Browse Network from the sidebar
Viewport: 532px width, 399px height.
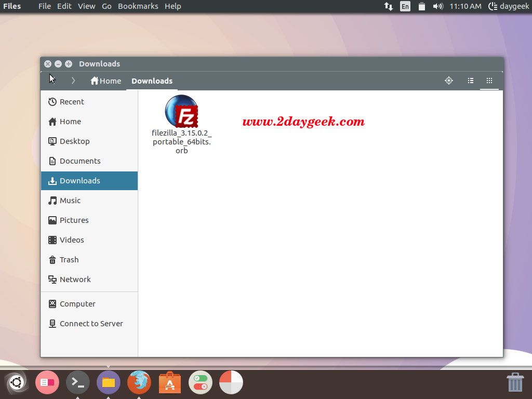(x=89, y=279)
